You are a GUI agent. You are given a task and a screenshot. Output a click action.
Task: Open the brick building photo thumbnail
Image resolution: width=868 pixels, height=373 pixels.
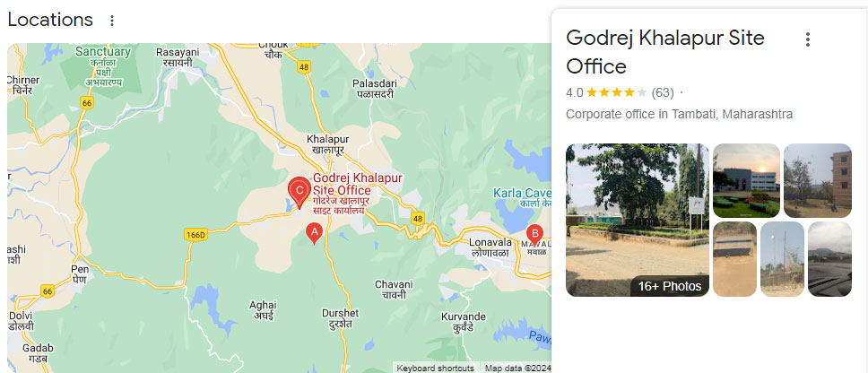click(x=818, y=180)
